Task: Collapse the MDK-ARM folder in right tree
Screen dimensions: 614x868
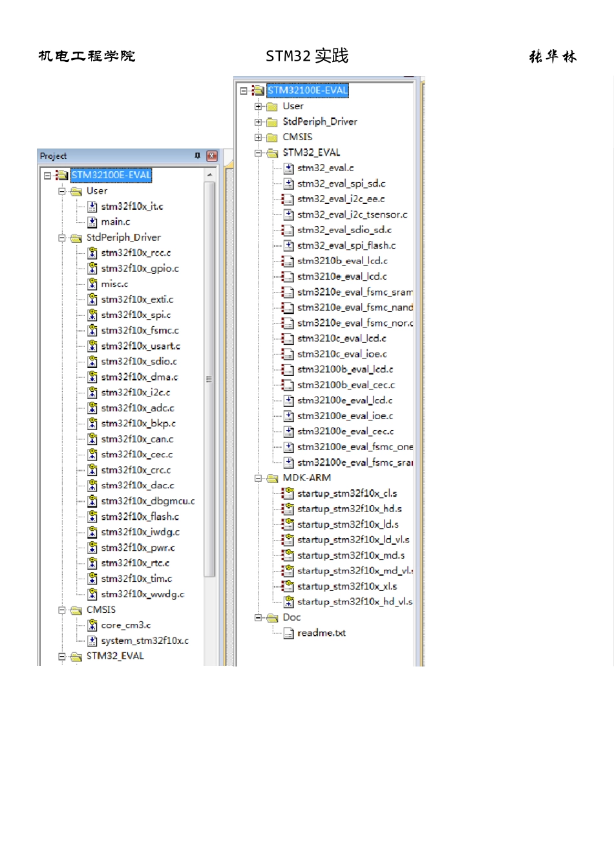Action: point(258,478)
